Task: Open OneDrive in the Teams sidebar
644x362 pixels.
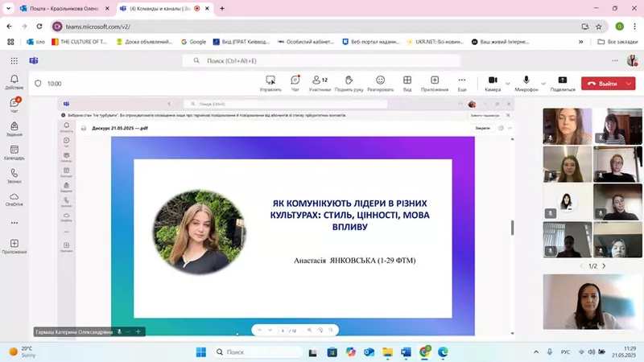Action: coord(14,199)
